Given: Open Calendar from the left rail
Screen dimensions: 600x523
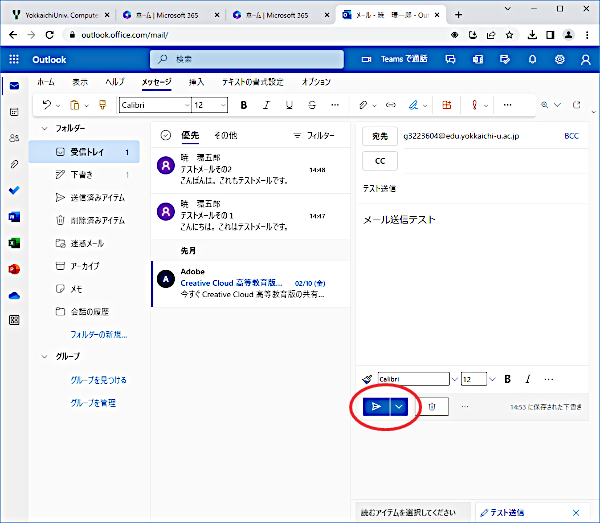Looking at the screenshot, I should pyautogui.click(x=14, y=112).
